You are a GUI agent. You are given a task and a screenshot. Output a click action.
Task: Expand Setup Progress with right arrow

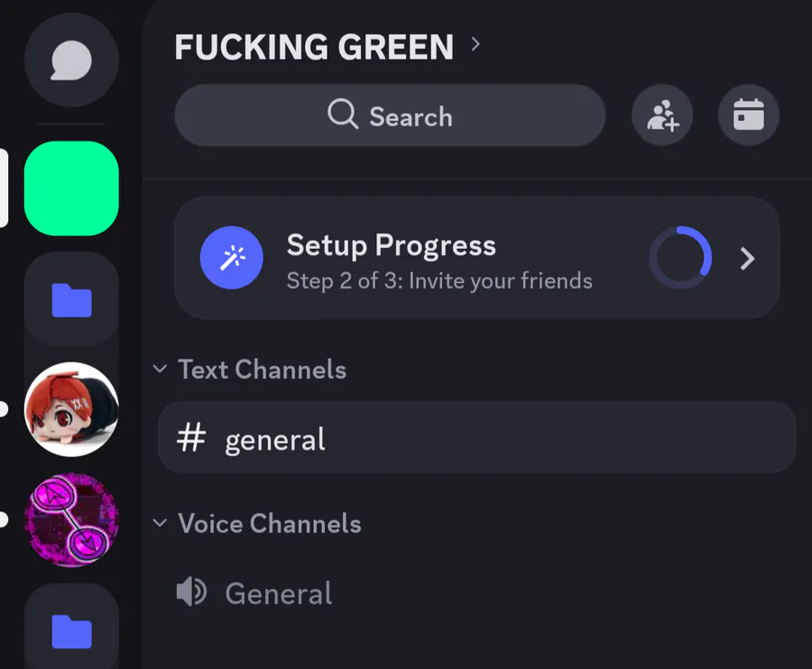pyautogui.click(x=747, y=259)
